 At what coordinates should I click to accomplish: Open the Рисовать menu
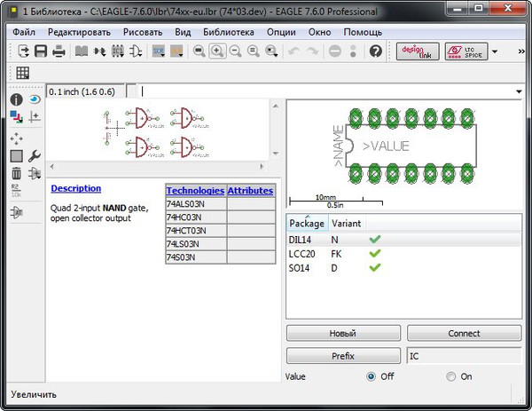click(143, 32)
